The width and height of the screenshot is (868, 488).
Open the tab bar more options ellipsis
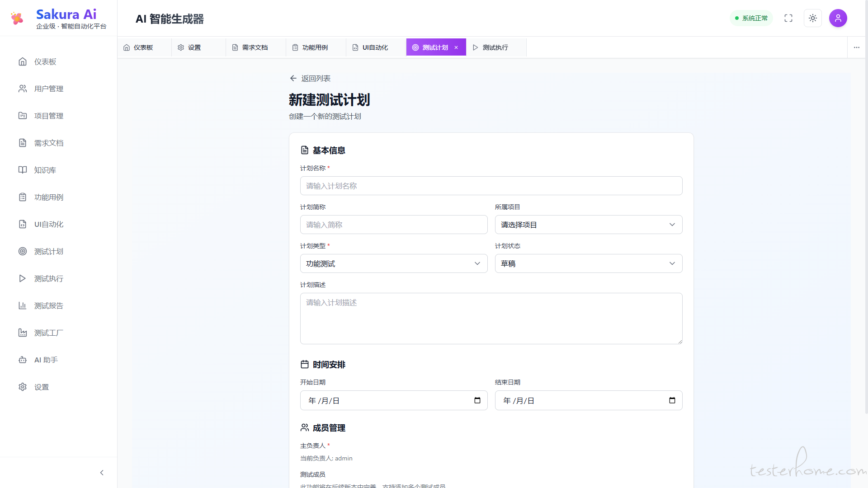[856, 47]
